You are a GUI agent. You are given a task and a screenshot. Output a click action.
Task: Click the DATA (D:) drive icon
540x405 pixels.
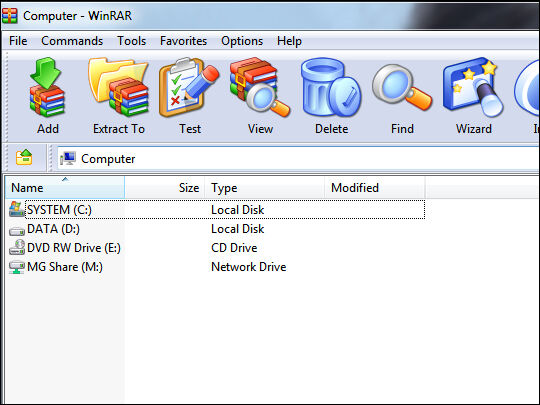17,230
